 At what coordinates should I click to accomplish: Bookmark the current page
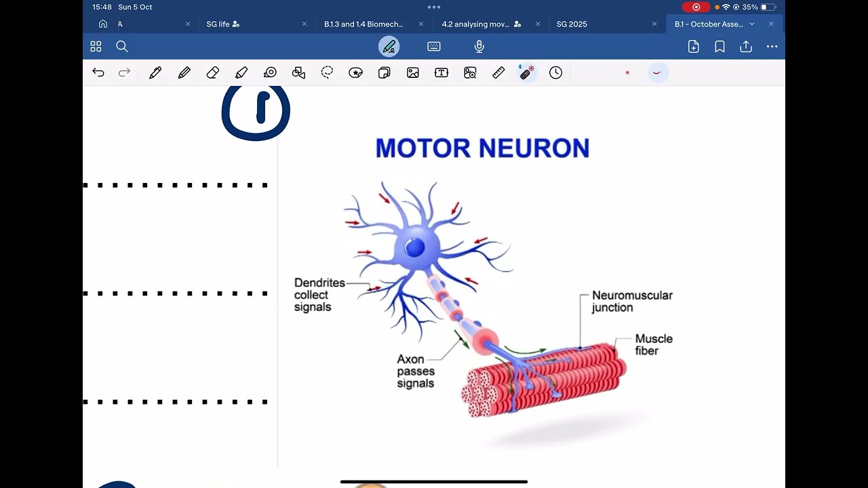click(720, 46)
